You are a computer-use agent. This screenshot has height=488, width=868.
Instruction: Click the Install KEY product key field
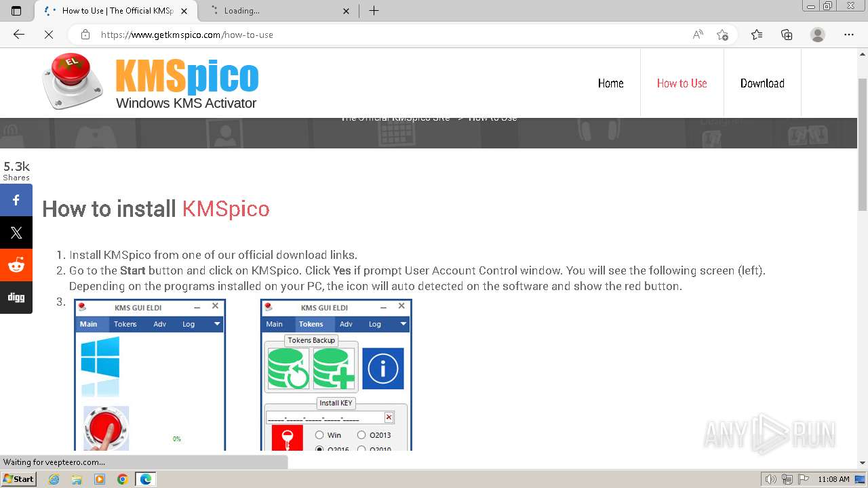tap(325, 418)
